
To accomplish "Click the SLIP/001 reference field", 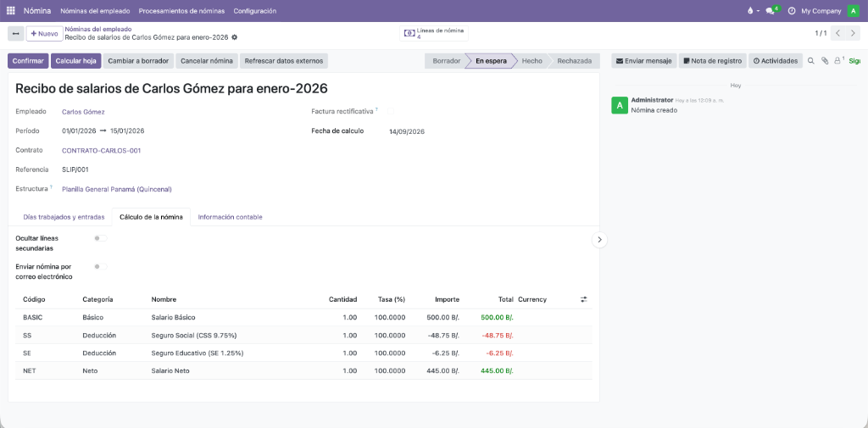I will coord(75,170).
